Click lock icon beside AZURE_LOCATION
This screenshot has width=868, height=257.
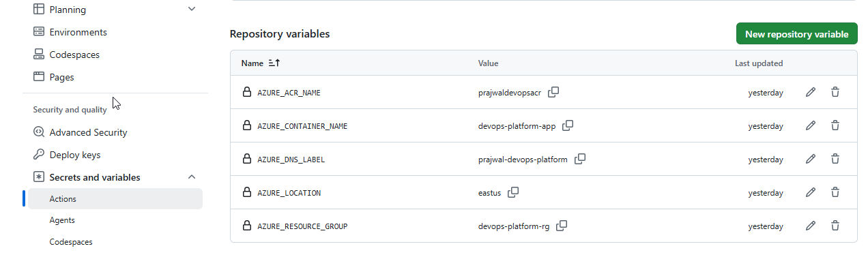coord(247,192)
